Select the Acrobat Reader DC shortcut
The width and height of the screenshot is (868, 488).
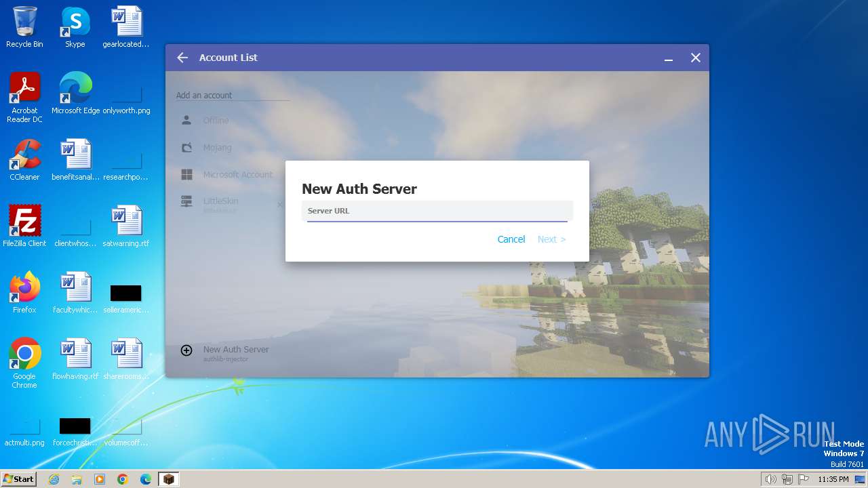(24, 98)
